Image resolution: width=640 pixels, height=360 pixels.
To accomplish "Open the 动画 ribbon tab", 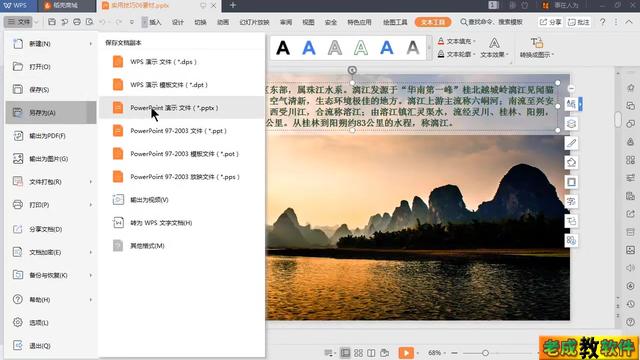I will pos(223,22).
